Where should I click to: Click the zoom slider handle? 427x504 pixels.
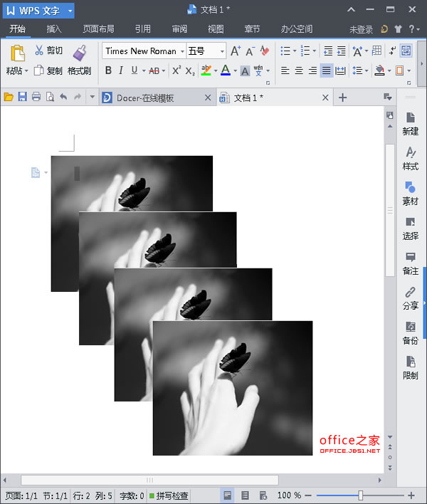click(x=361, y=495)
